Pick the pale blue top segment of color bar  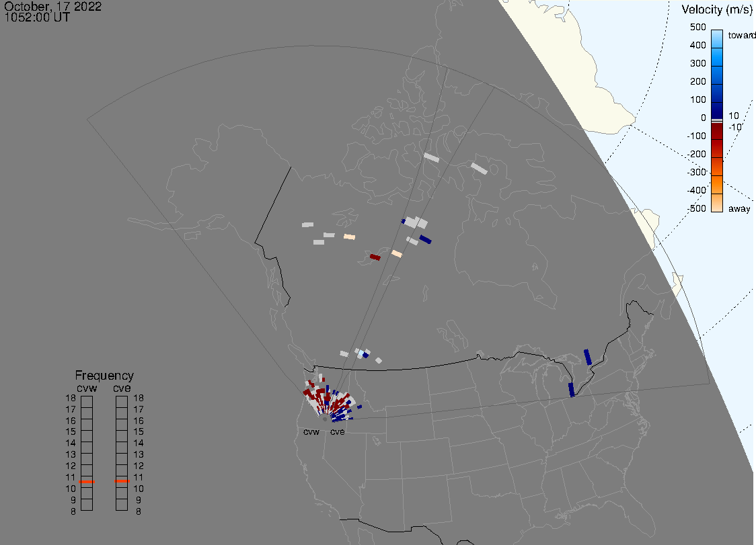pyautogui.click(x=717, y=38)
